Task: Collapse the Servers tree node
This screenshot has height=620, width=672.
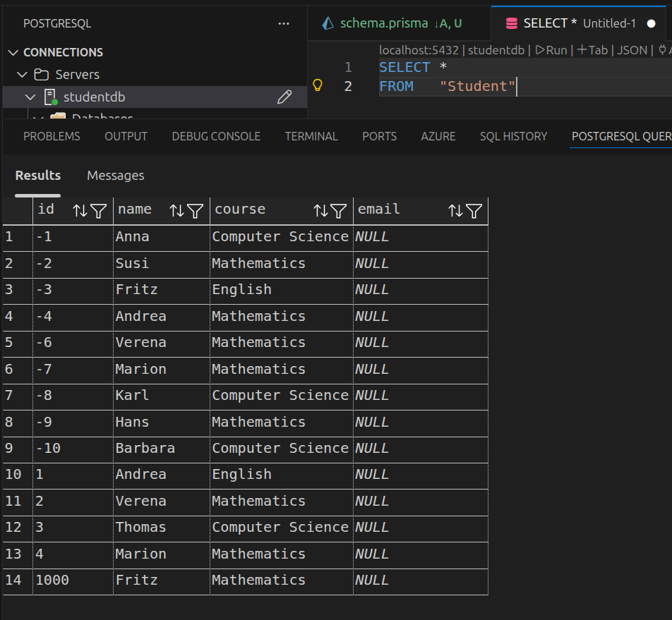Action: (x=23, y=75)
